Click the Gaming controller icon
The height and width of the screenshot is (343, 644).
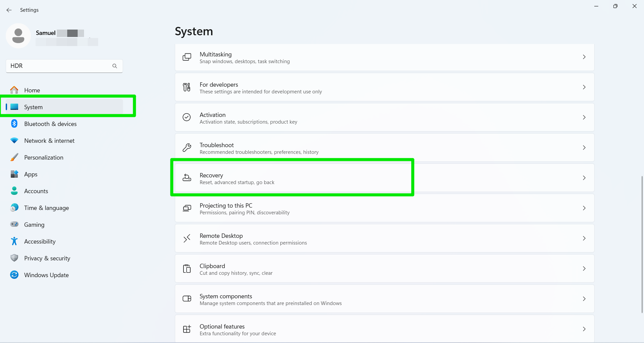[14, 224]
